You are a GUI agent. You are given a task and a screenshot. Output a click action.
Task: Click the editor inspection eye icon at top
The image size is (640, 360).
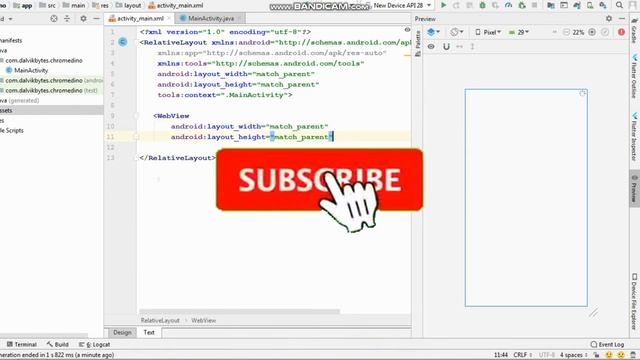(407, 30)
